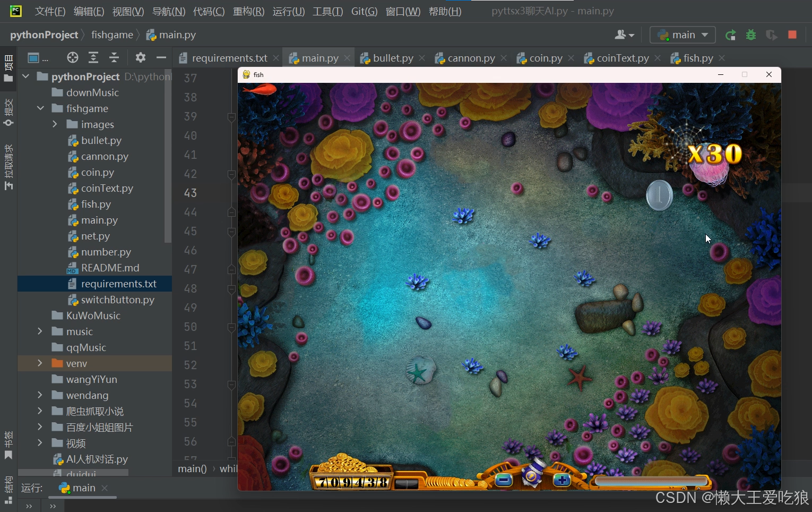Start debugging with the bug icon
This screenshot has height=512, width=812.
coord(751,35)
